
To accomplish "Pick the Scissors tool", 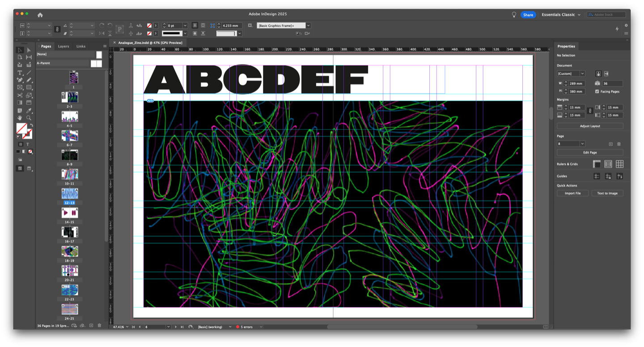I will click(x=20, y=95).
